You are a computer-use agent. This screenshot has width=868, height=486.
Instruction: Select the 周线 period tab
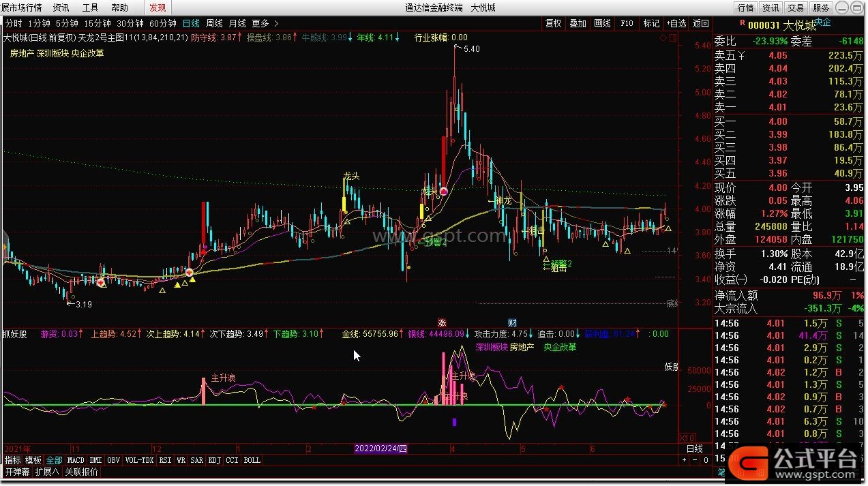(214, 23)
